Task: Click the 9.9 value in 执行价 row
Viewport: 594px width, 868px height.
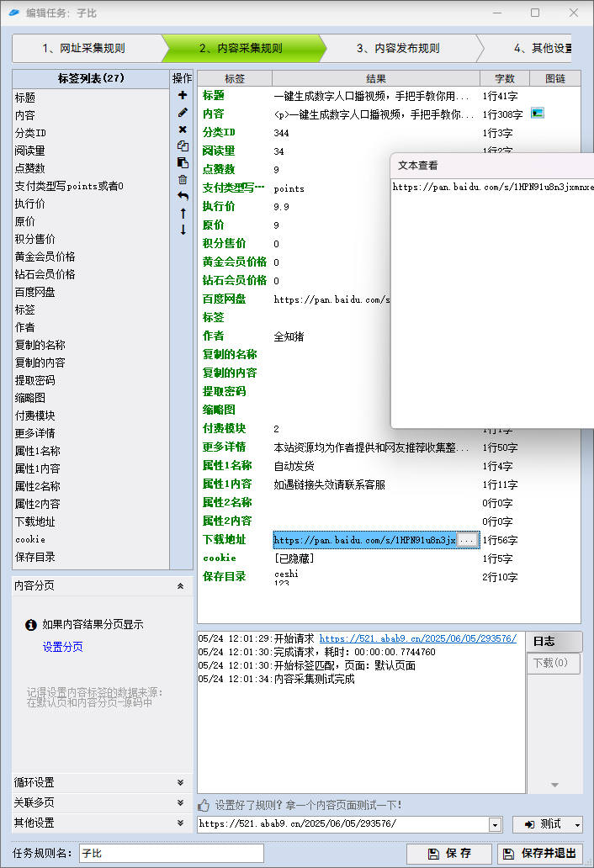Action: pos(281,207)
